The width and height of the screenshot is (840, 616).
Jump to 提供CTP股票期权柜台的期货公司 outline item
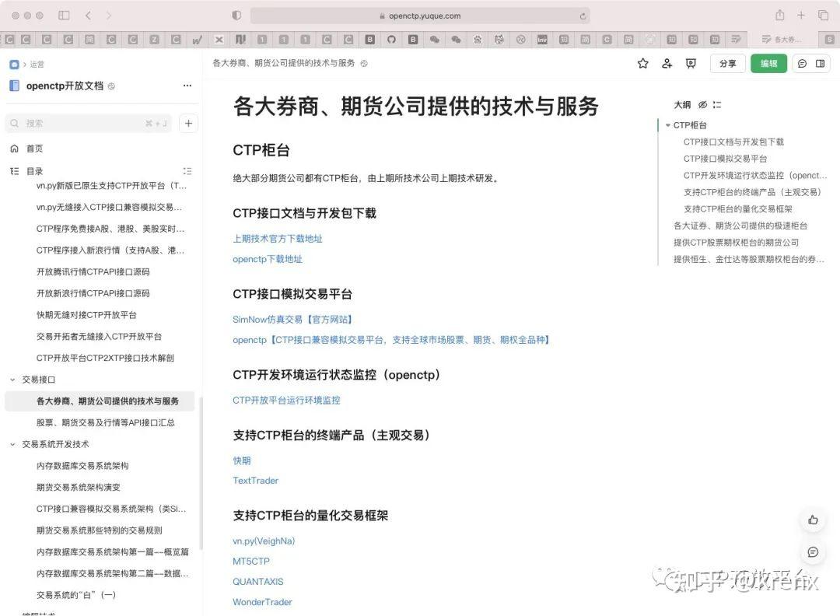pos(736,242)
